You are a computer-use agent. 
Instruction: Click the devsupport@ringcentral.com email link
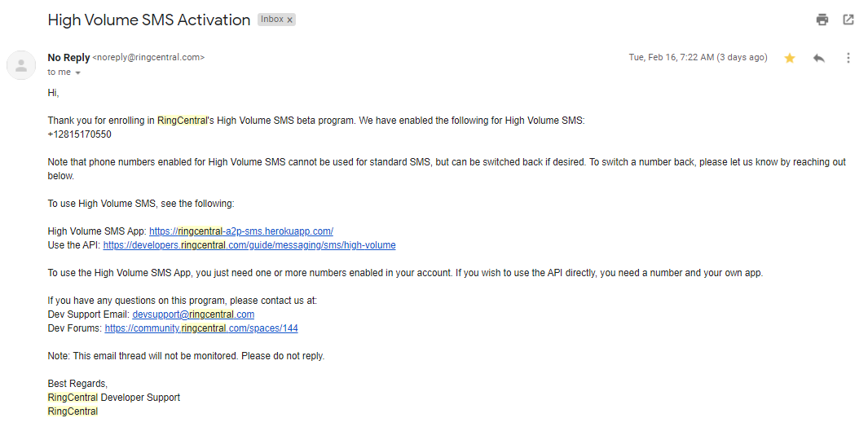pyautogui.click(x=193, y=314)
